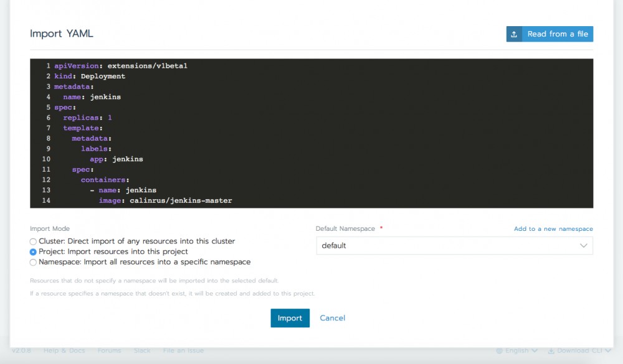Click the upload icon on Read from a file
Viewport: 623px width, 364px height.
pos(514,34)
